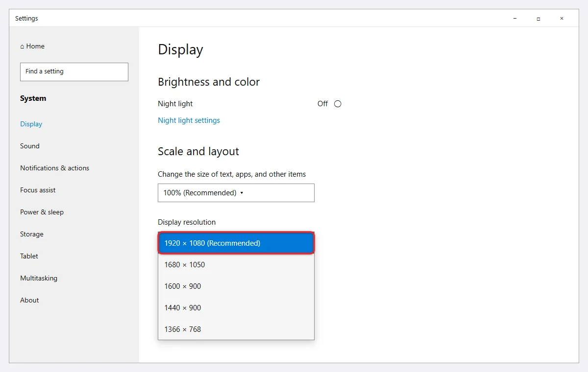The height and width of the screenshot is (372, 588).
Task: Open Tablet settings
Action: tap(29, 256)
